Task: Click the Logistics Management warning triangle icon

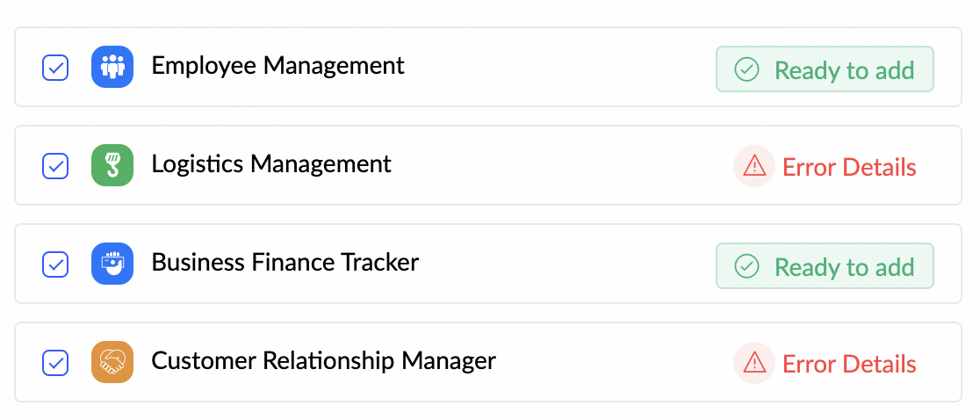Action: [x=754, y=166]
